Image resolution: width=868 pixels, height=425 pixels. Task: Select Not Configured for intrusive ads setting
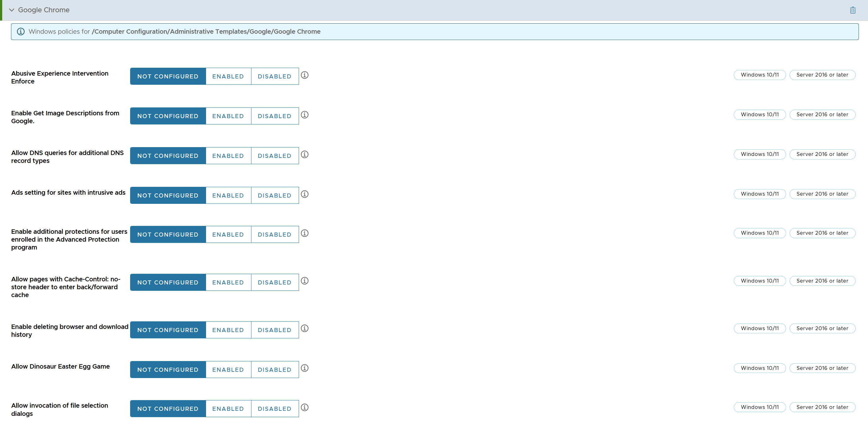pos(168,196)
